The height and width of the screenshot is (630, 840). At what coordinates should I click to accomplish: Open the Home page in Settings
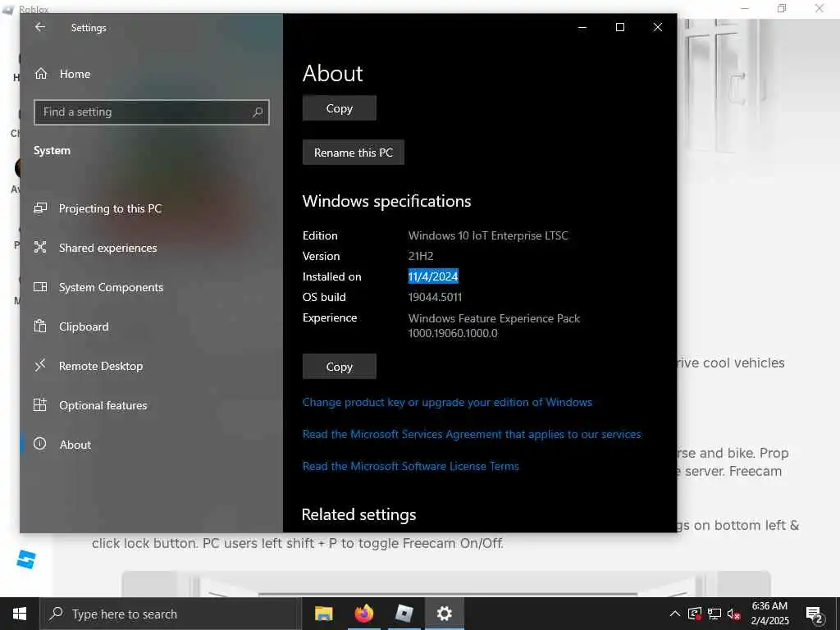point(75,74)
